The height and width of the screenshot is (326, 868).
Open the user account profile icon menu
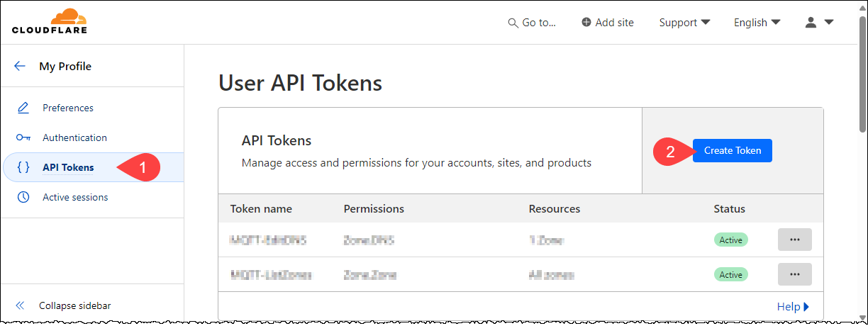(x=818, y=22)
